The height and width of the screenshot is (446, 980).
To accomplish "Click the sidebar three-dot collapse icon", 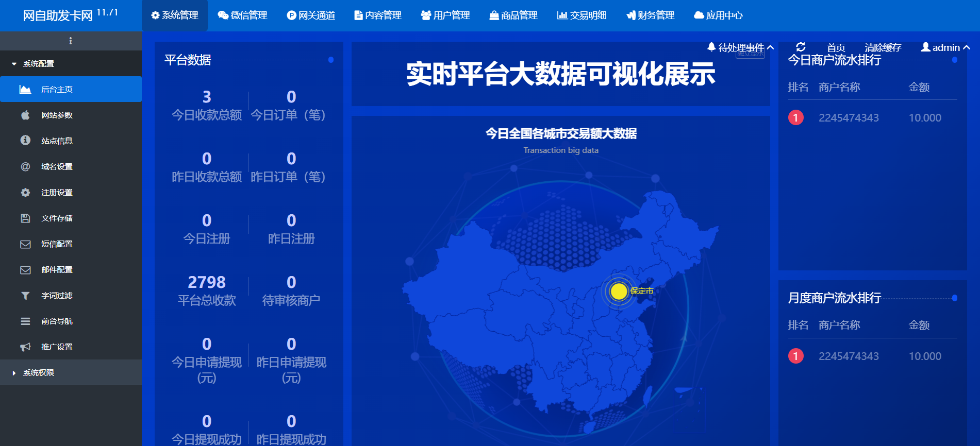I will (x=71, y=41).
